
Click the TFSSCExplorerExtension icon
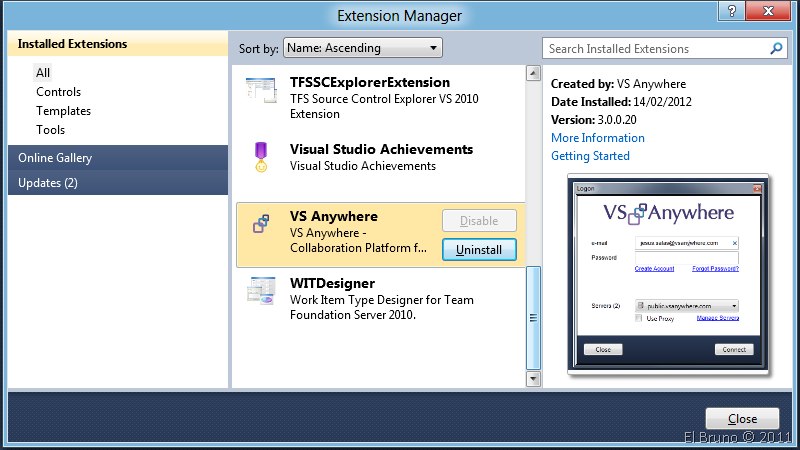(261, 90)
